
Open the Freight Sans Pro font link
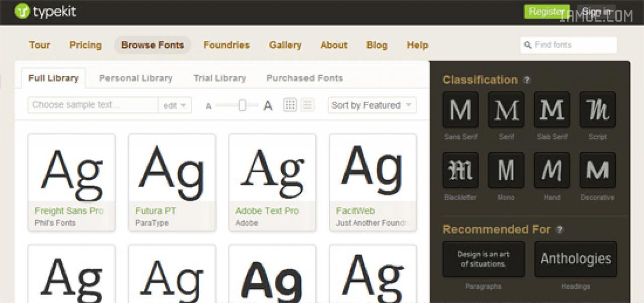(69, 211)
